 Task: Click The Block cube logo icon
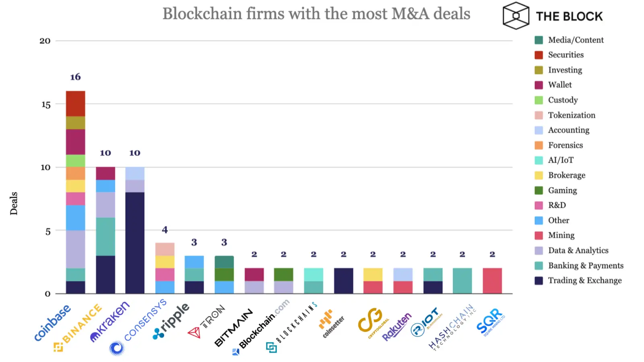[516, 16]
